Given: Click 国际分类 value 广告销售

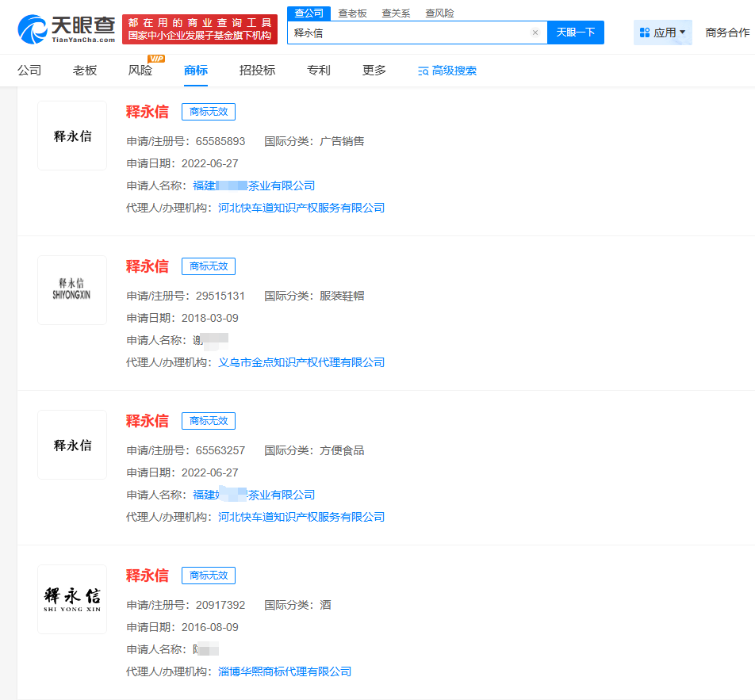Looking at the screenshot, I should [342, 142].
